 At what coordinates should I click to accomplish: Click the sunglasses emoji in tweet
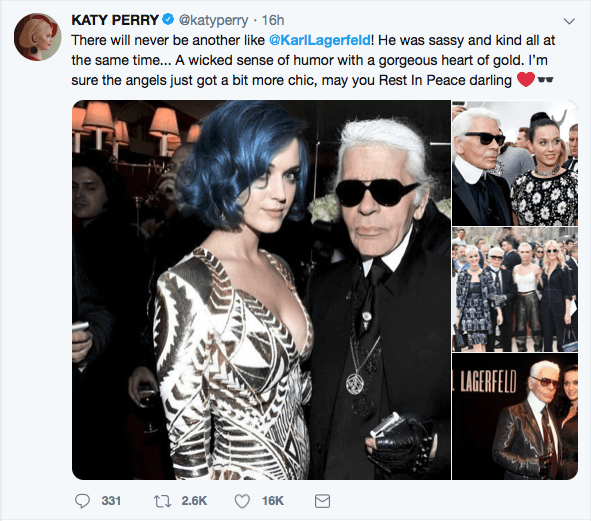(x=545, y=80)
